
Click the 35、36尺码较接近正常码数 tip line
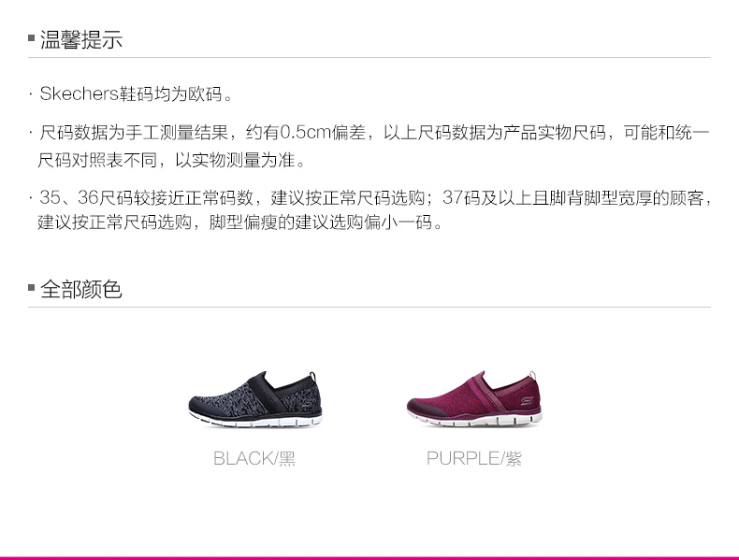[375, 197]
